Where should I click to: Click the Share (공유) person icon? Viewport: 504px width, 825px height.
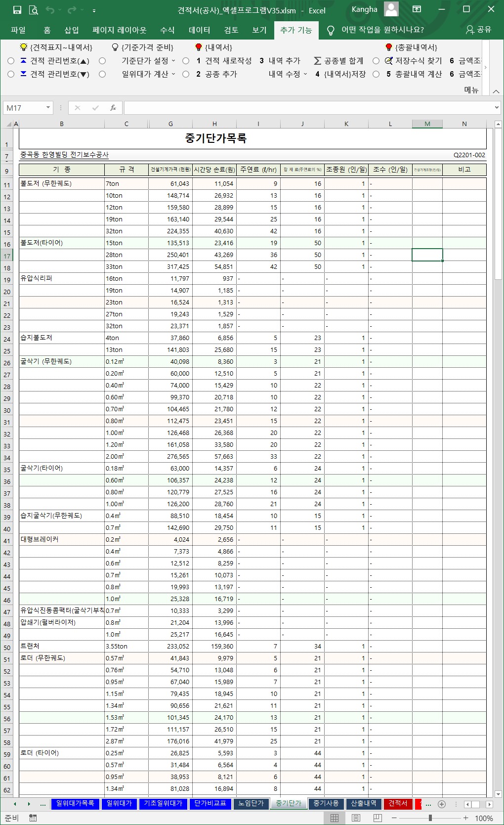pyautogui.click(x=470, y=30)
